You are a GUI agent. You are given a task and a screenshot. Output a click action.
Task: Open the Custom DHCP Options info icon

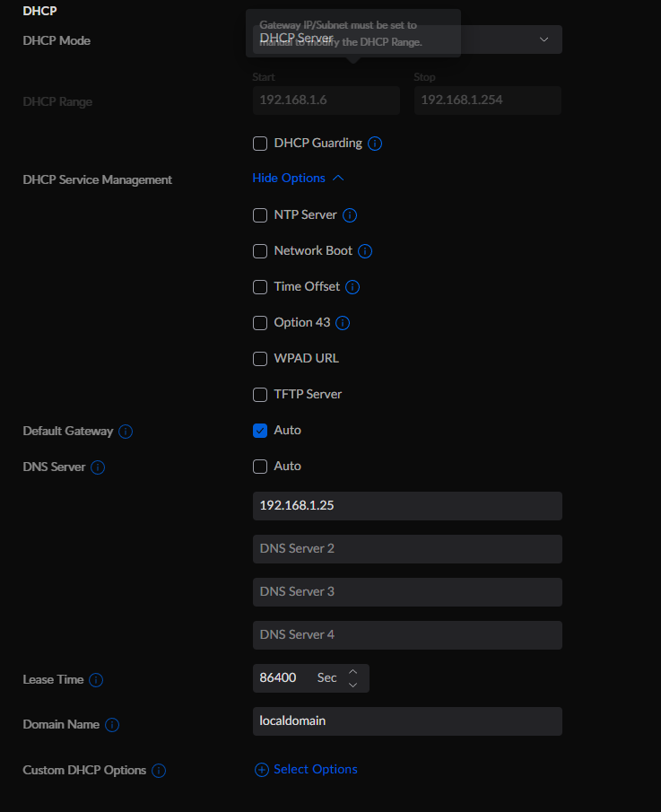coord(159,771)
